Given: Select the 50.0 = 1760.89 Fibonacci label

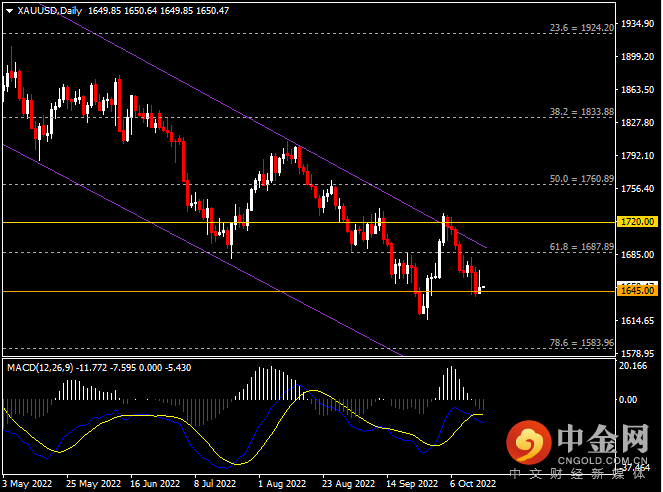Looking at the screenshot, I should point(581,179).
